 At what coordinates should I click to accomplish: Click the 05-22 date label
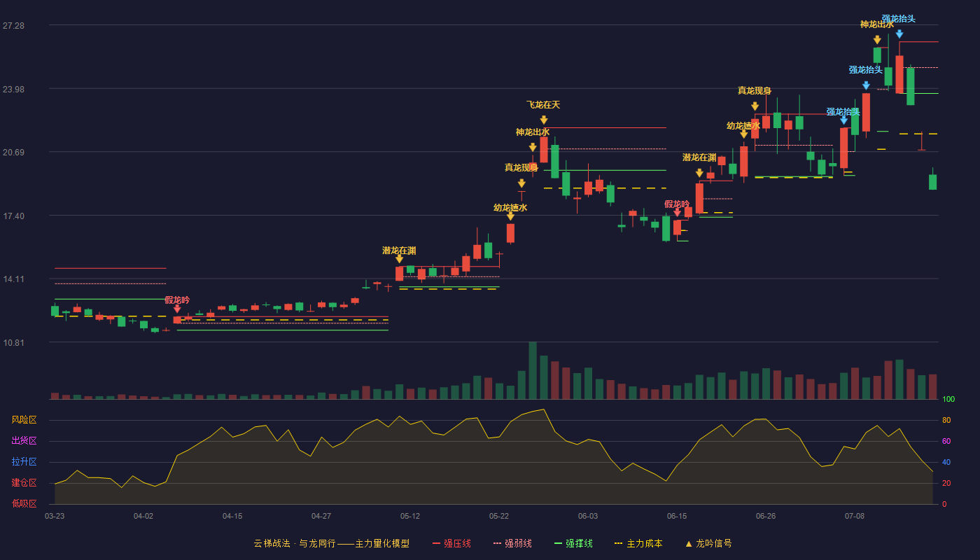click(499, 516)
